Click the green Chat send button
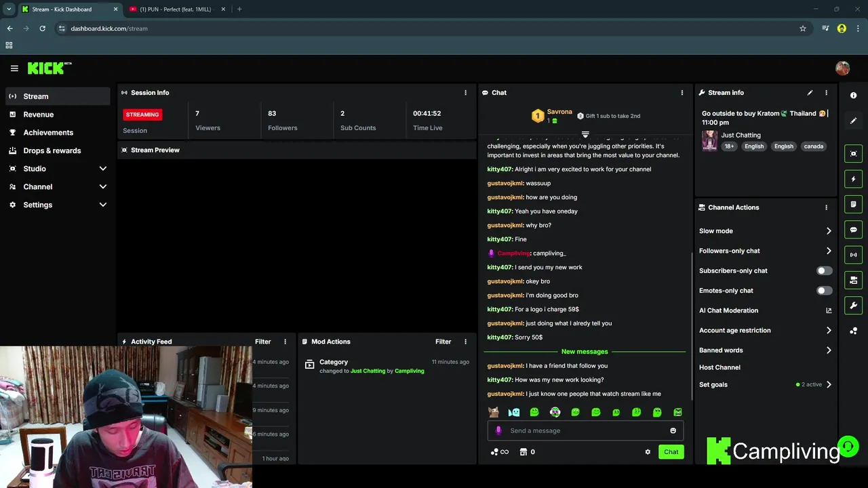The width and height of the screenshot is (868, 488). click(x=671, y=452)
